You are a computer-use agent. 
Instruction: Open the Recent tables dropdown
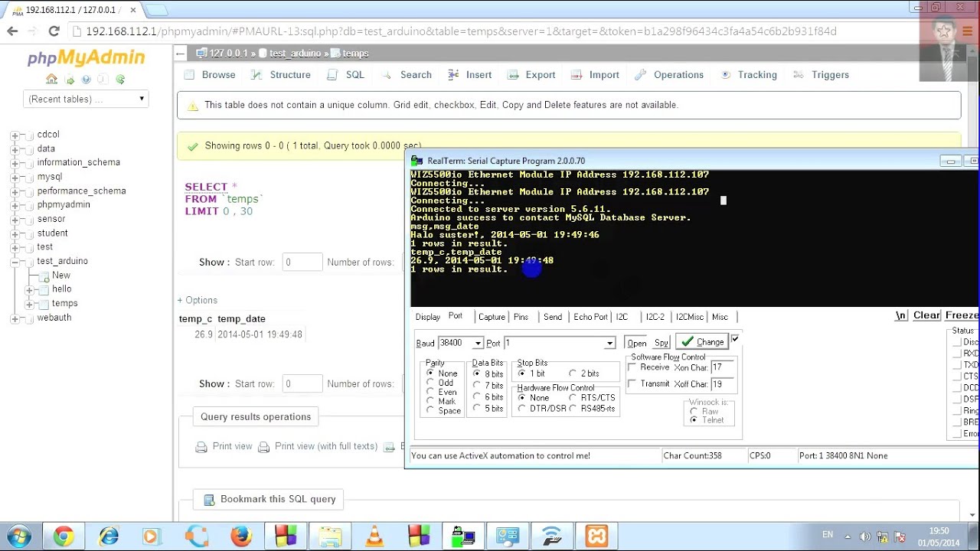[x=86, y=99]
